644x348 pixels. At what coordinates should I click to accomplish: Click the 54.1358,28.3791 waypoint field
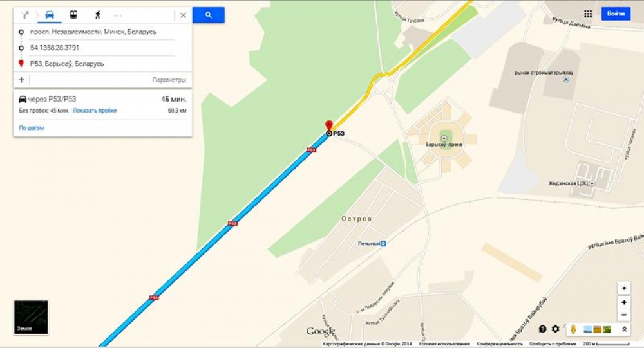[102, 48]
